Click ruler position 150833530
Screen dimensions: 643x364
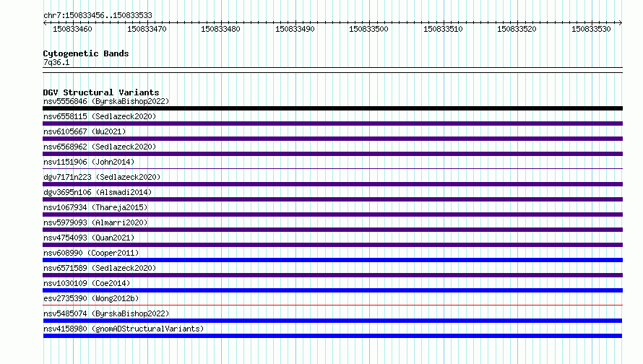click(x=591, y=29)
